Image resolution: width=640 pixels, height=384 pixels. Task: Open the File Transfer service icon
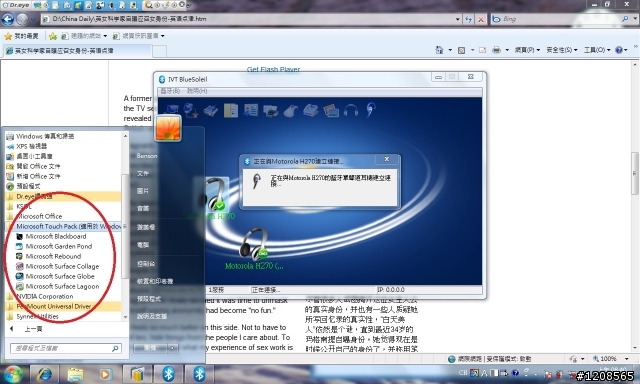click(231, 110)
